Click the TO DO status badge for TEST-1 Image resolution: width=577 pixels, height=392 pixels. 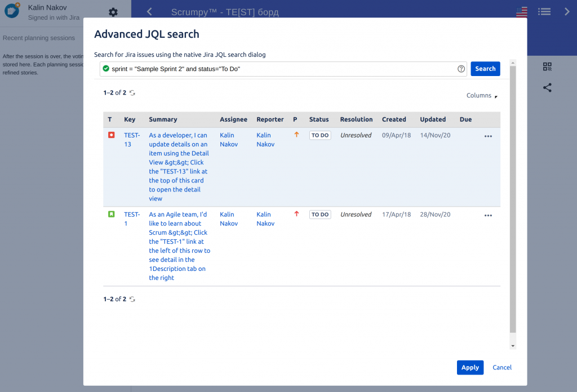tap(320, 215)
